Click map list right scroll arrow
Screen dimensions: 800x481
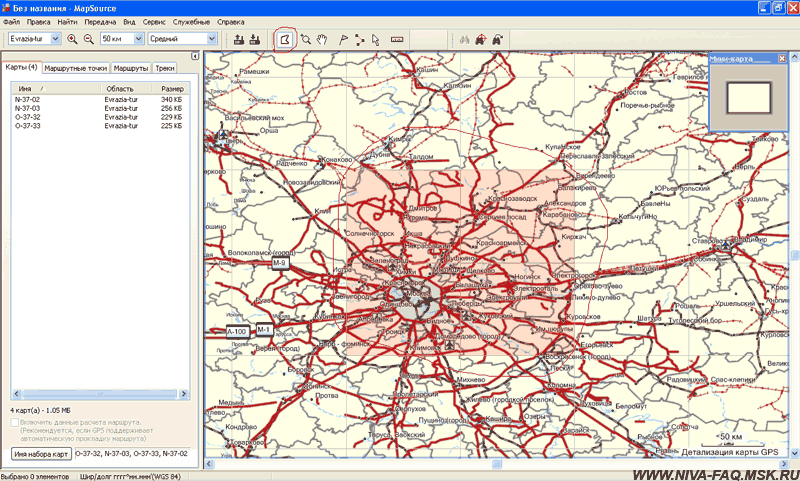[184, 394]
